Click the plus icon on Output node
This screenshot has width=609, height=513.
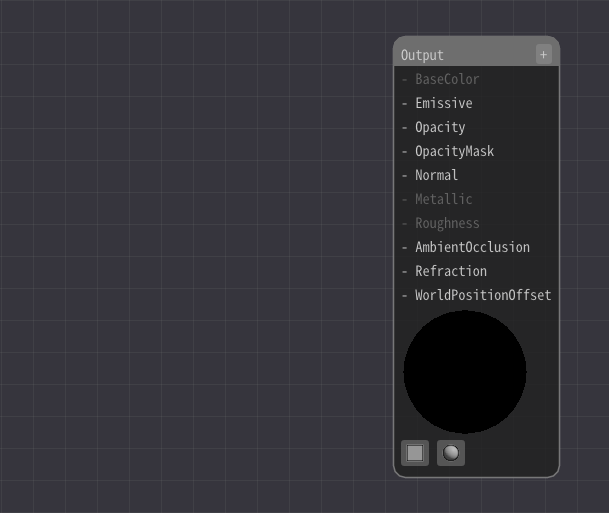pos(543,55)
